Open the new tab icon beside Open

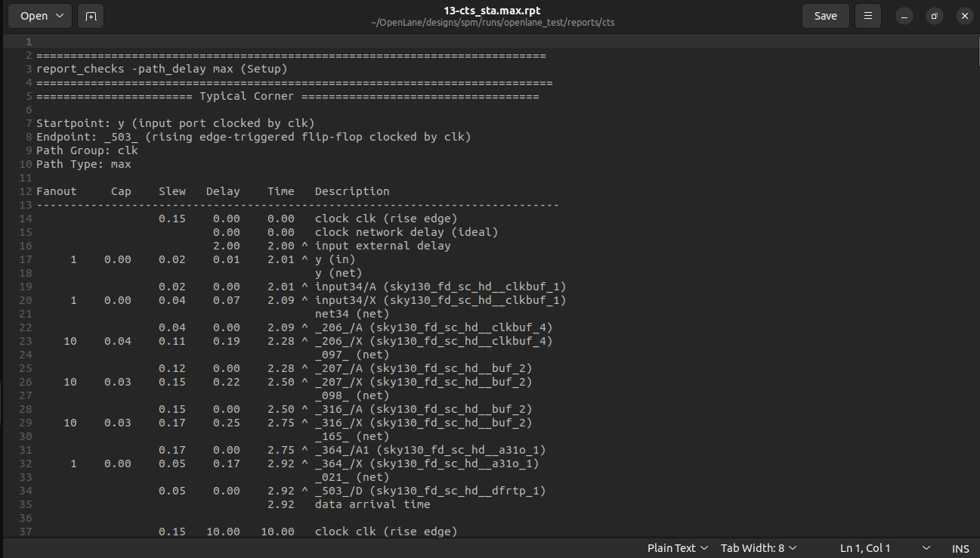click(91, 15)
